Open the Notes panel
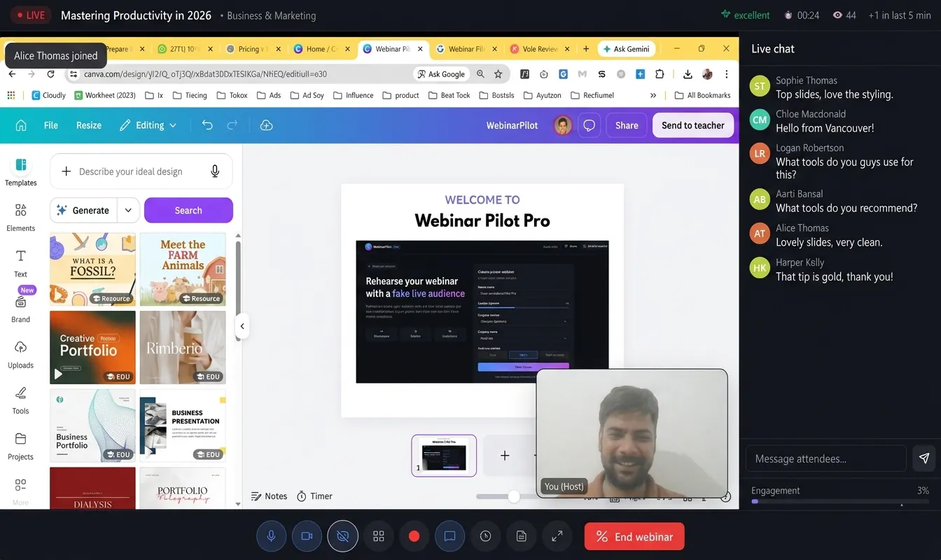The width and height of the screenshot is (941, 560). [x=269, y=496]
